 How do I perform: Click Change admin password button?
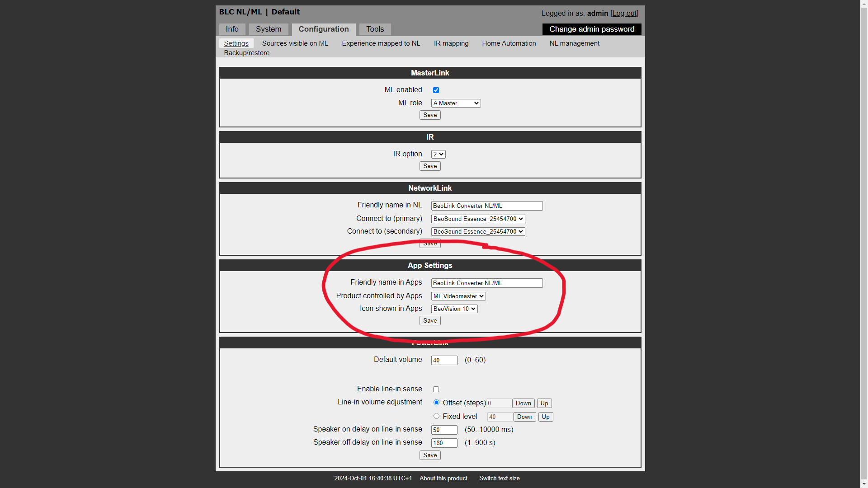(x=592, y=29)
